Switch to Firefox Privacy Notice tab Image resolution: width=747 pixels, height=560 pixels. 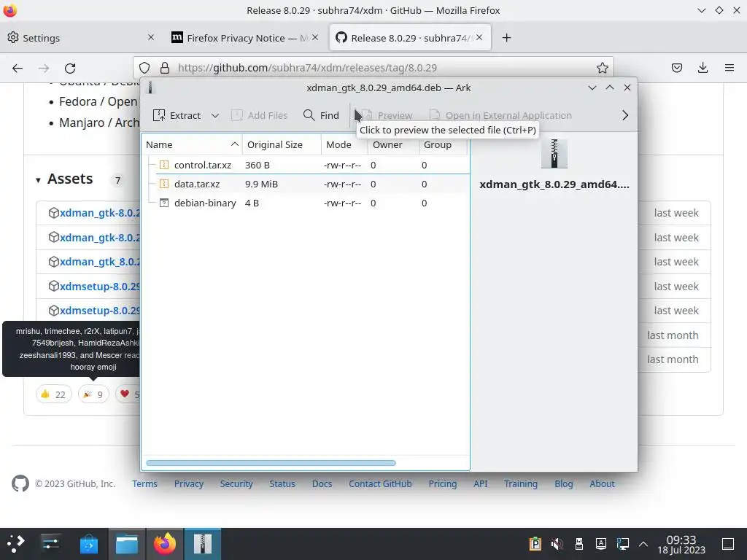245,38
